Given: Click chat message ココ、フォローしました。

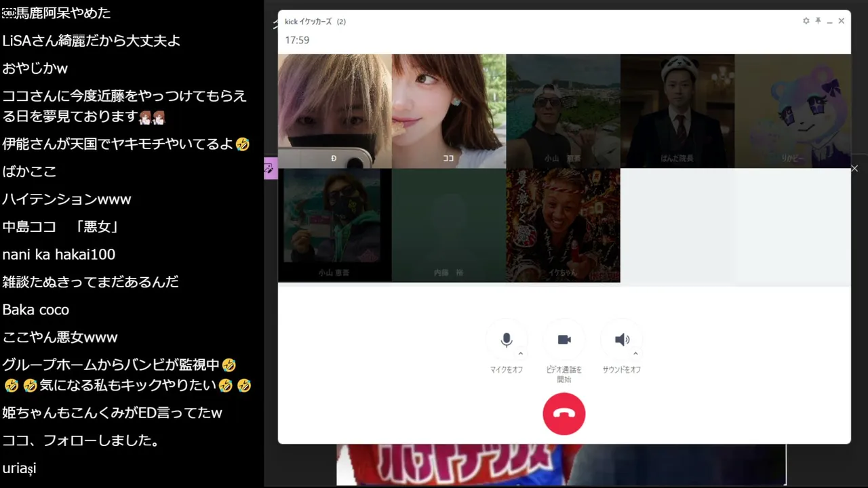Looking at the screenshot, I should (81, 441).
